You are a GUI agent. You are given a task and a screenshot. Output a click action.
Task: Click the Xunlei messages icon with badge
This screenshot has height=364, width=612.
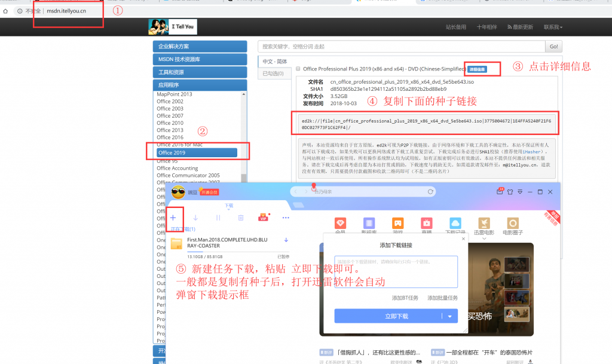tap(500, 191)
